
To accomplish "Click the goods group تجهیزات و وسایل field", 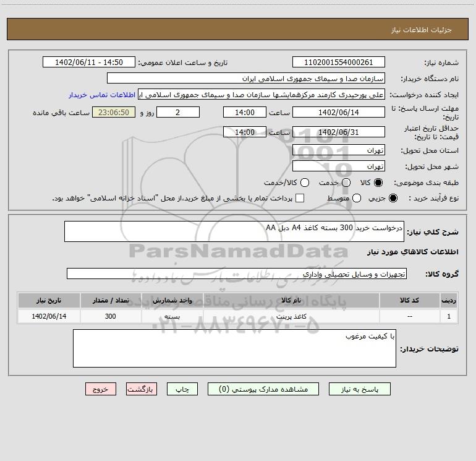I will [x=237, y=274].
